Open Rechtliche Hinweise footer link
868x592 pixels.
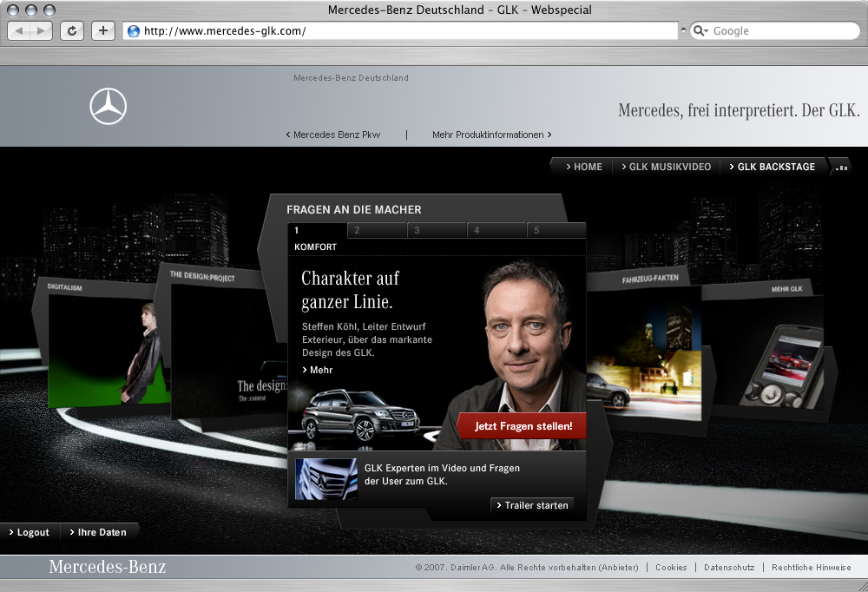(x=812, y=568)
